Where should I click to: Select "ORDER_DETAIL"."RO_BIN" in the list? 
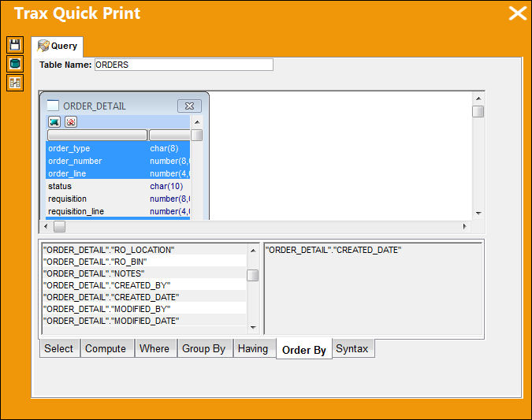point(144,262)
